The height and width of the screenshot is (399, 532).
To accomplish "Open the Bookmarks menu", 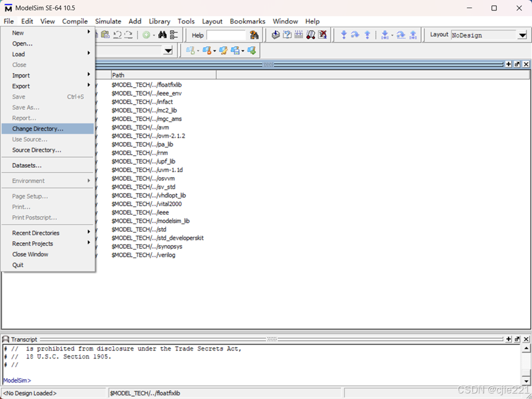I will click(x=247, y=21).
